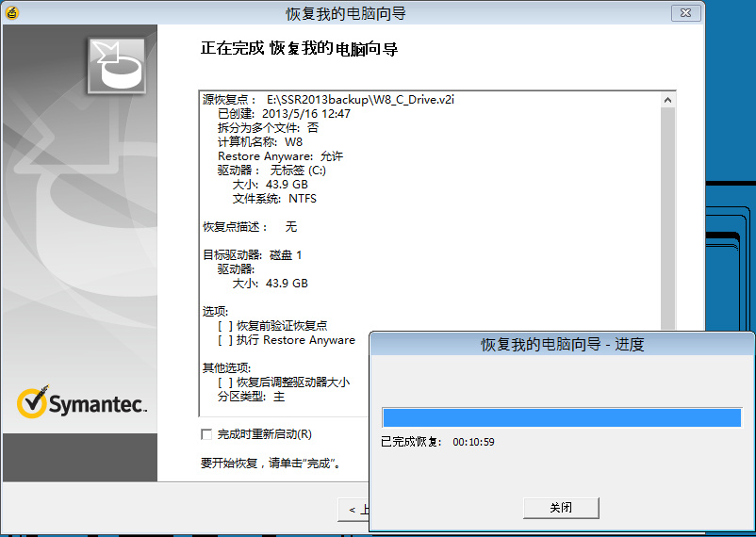Image resolution: width=756 pixels, height=537 pixels.
Task: Click 恢复点描述: 无 line
Action: pyautogui.click(x=250, y=226)
